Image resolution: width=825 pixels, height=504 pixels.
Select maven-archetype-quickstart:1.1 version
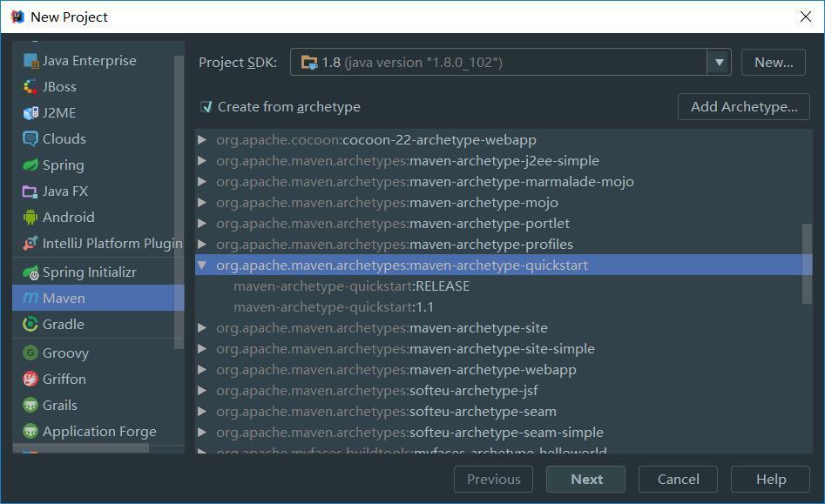coord(334,307)
